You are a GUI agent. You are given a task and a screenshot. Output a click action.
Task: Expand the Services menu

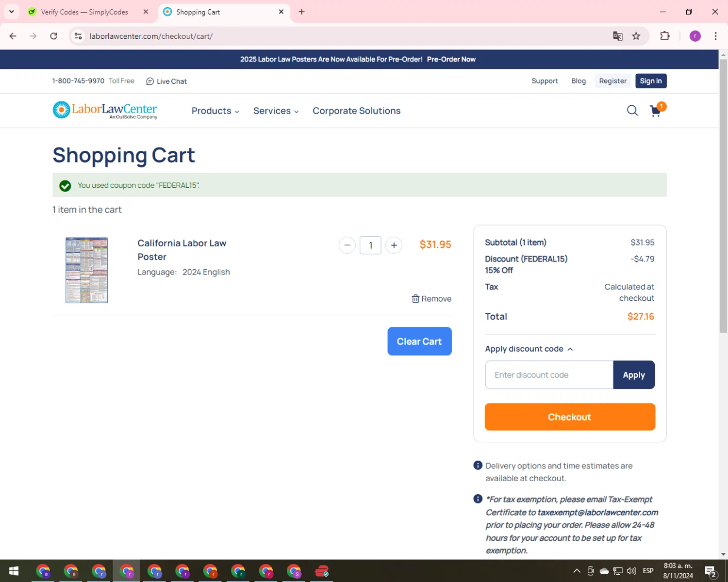click(x=276, y=111)
